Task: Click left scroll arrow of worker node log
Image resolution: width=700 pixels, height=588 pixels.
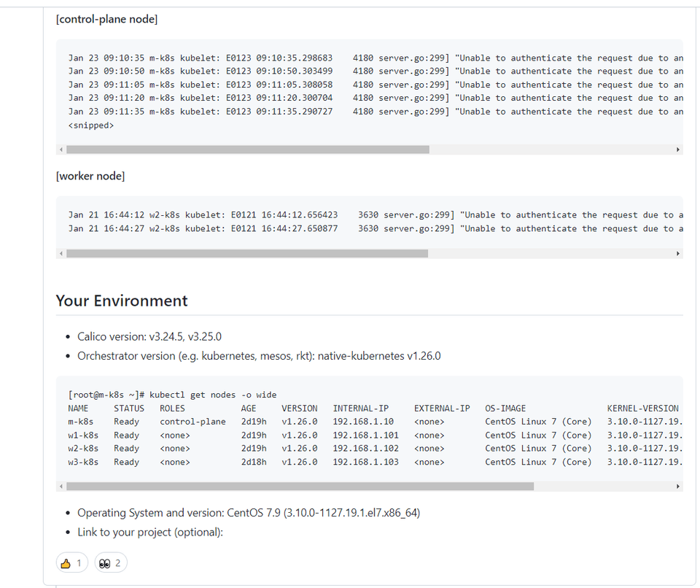Action: [61, 254]
